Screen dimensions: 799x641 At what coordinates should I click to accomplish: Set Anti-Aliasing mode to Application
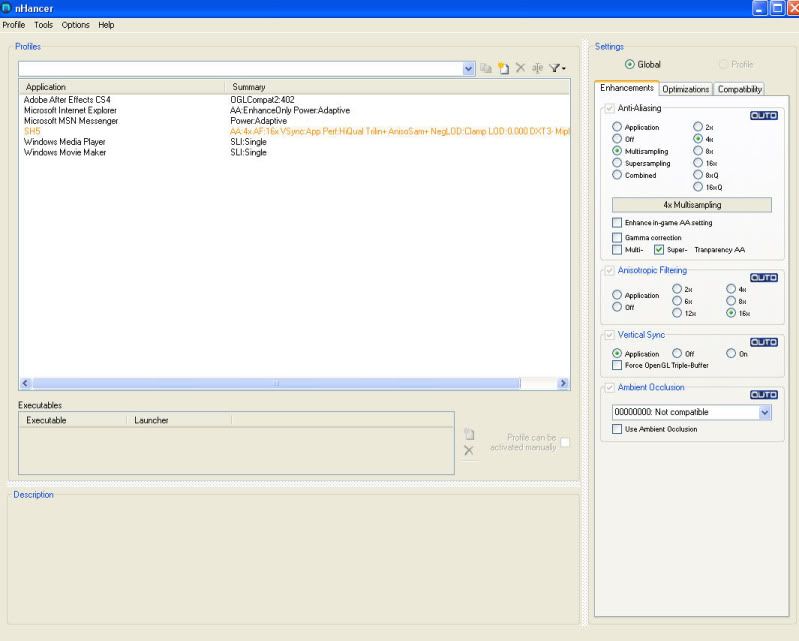point(617,126)
